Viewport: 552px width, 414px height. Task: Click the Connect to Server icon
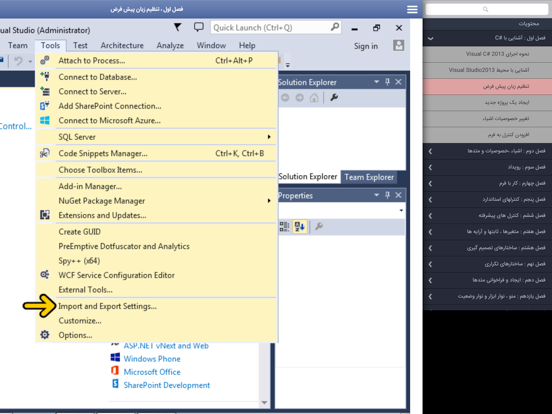point(45,91)
